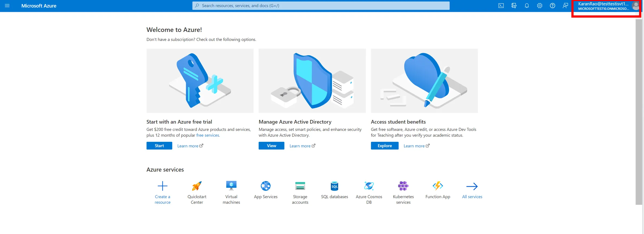
Task: Click the 'Access student benefits' title
Action: tap(398, 122)
